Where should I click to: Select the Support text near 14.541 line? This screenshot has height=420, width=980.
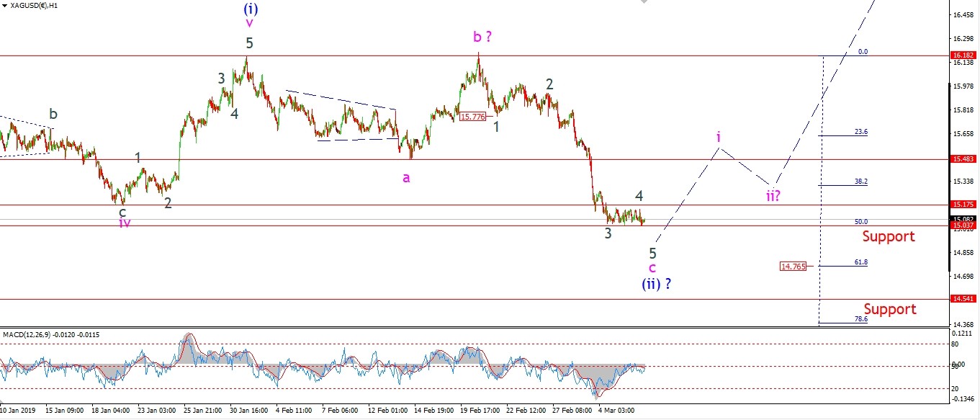tap(890, 309)
